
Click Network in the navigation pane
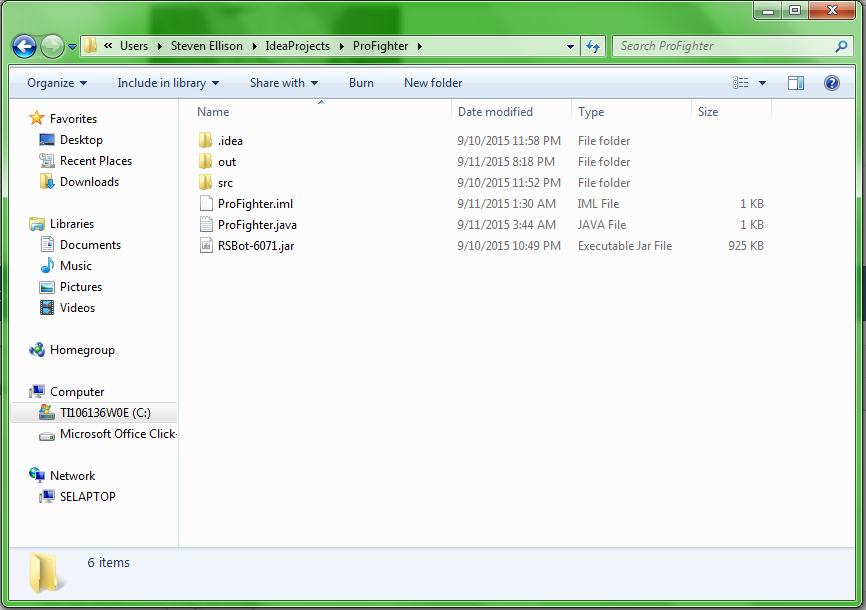point(72,476)
